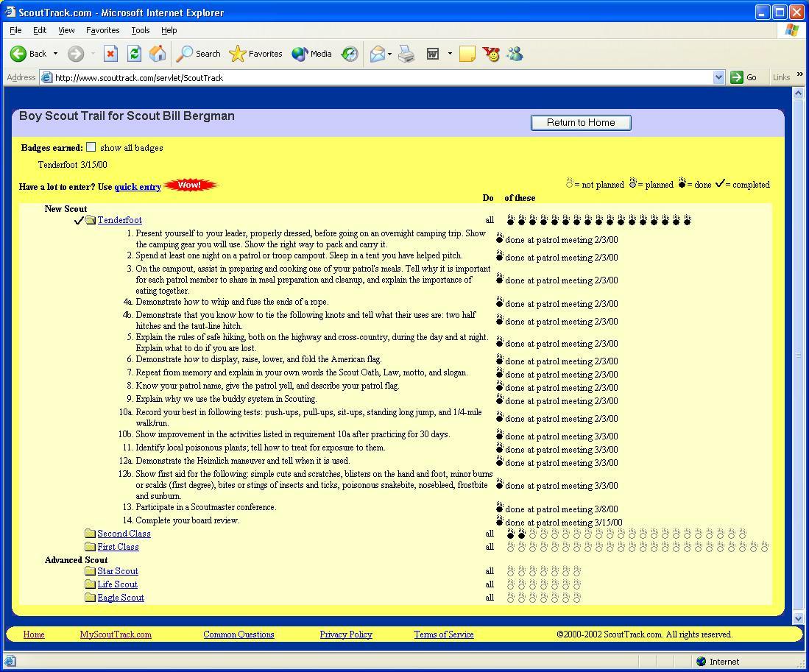Toggle paw status for requirement 2 troop campout

499,255
